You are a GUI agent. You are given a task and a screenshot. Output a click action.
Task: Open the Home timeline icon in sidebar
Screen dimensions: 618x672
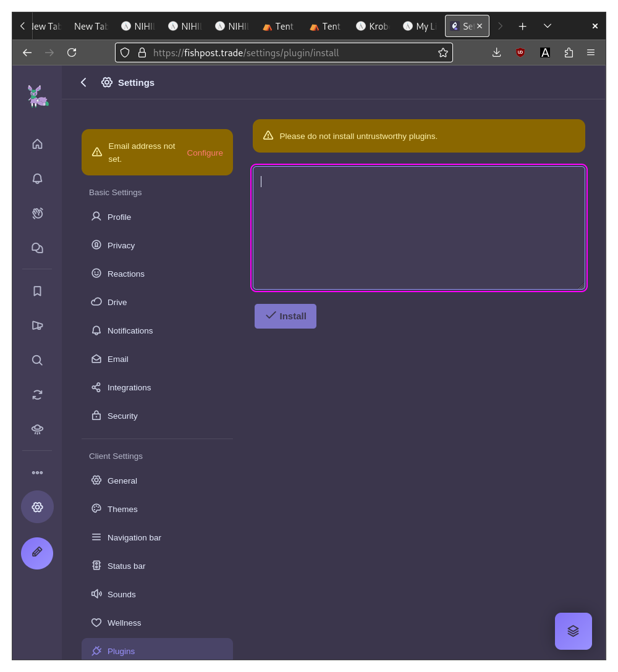pyautogui.click(x=37, y=144)
